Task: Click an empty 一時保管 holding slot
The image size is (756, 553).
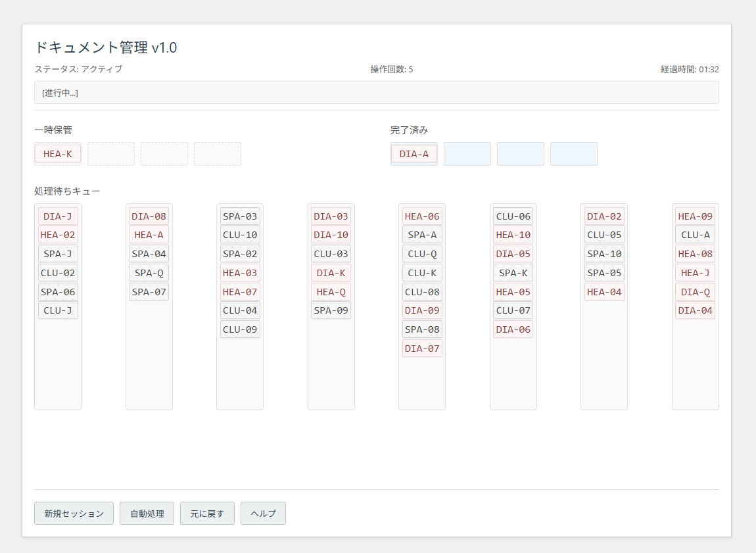Action: click(110, 153)
